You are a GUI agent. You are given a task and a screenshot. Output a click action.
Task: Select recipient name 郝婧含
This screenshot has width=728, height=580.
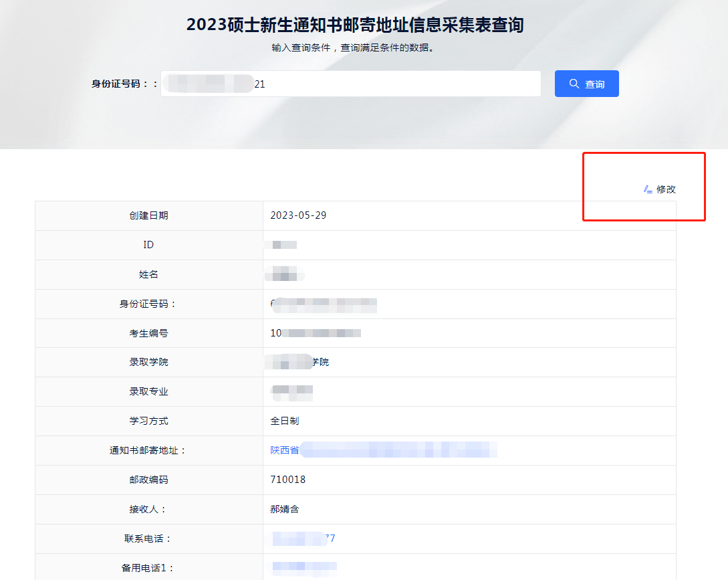[x=285, y=509]
